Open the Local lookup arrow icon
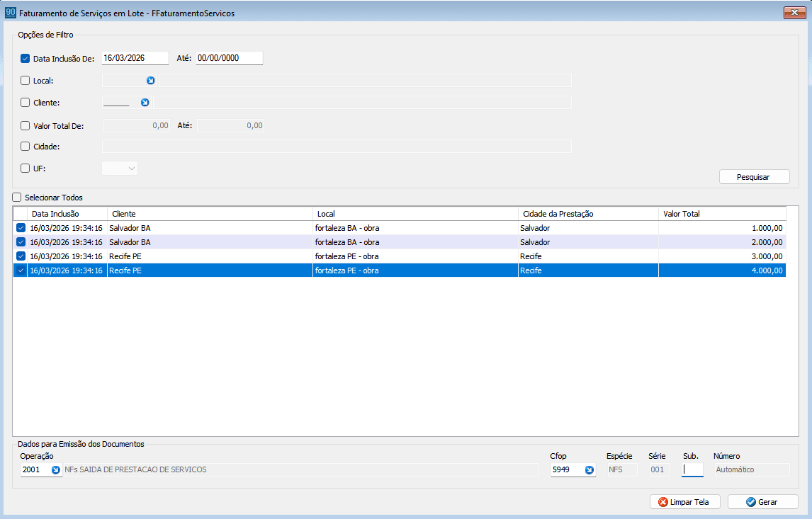This screenshot has width=812, height=519. pos(151,80)
